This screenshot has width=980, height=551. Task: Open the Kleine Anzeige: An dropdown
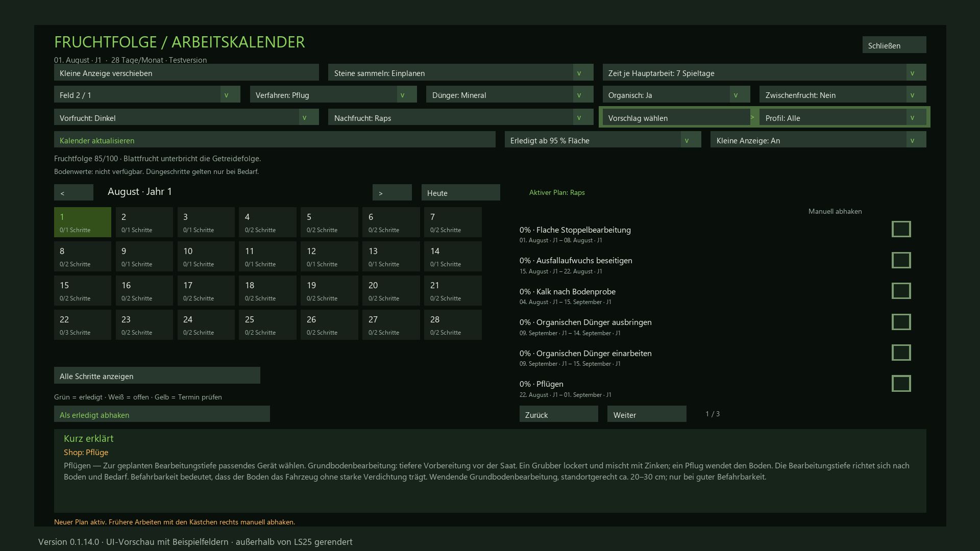coord(818,139)
